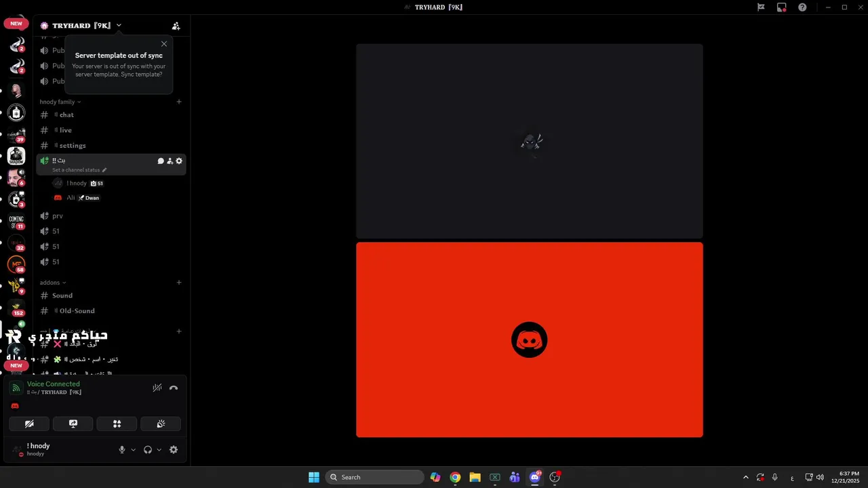Switch to server with 6 badge

click(16, 178)
